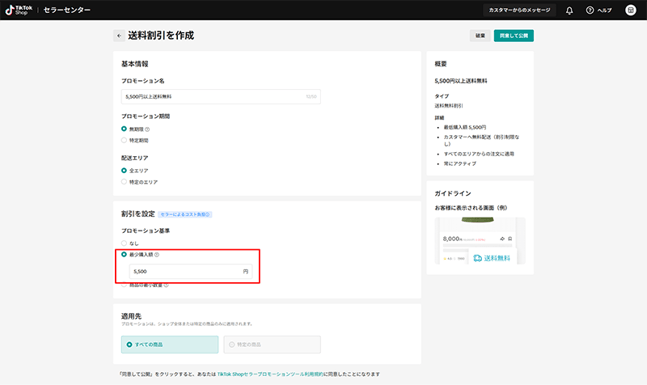Click the プロモーション基準 label
Screen dimensions: 647x385
pos(146,231)
